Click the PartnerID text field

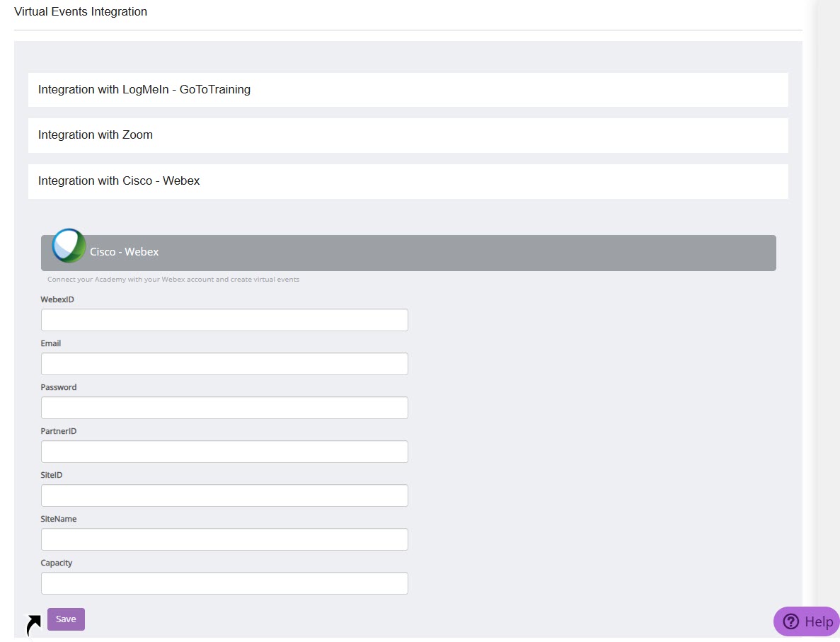click(224, 452)
